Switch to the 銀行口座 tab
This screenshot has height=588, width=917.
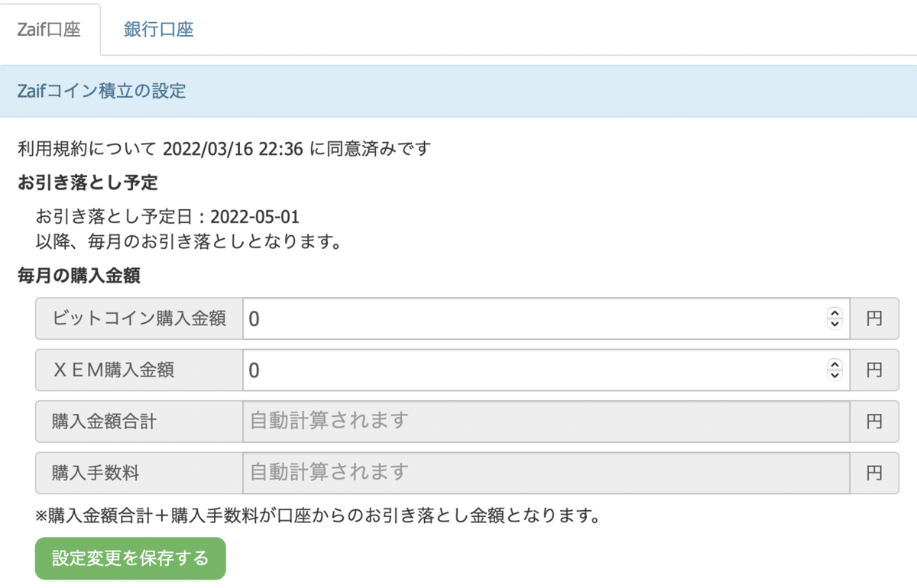pos(157,31)
